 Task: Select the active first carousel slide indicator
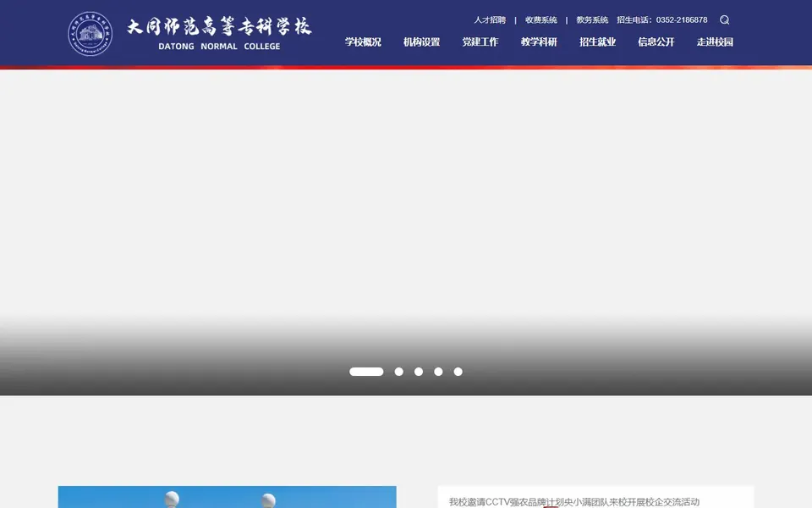pos(366,372)
